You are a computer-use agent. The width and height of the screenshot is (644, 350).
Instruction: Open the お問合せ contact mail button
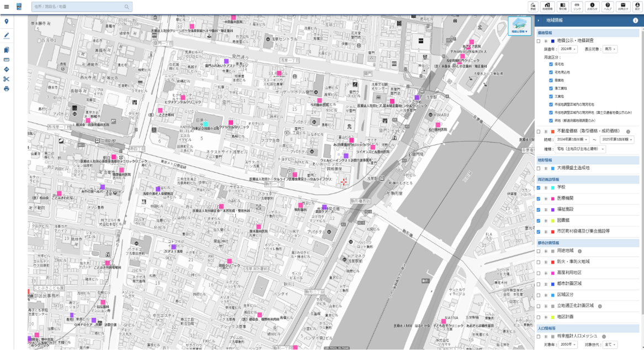pyautogui.click(x=622, y=7)
